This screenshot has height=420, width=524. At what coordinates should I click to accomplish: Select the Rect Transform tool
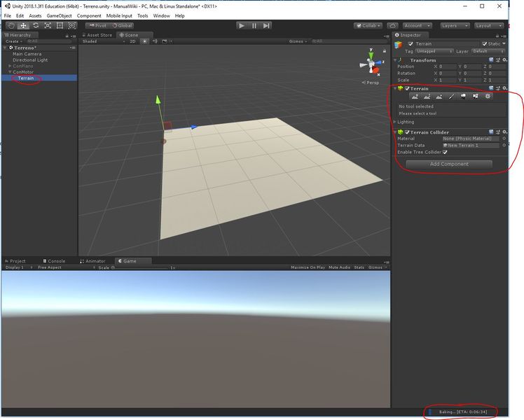pos(60,26)
